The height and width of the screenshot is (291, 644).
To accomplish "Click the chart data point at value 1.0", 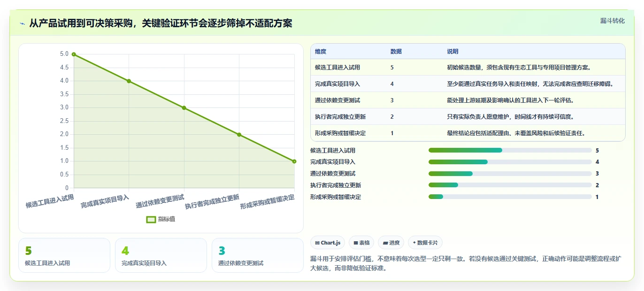I will click(x=294, y=161).
